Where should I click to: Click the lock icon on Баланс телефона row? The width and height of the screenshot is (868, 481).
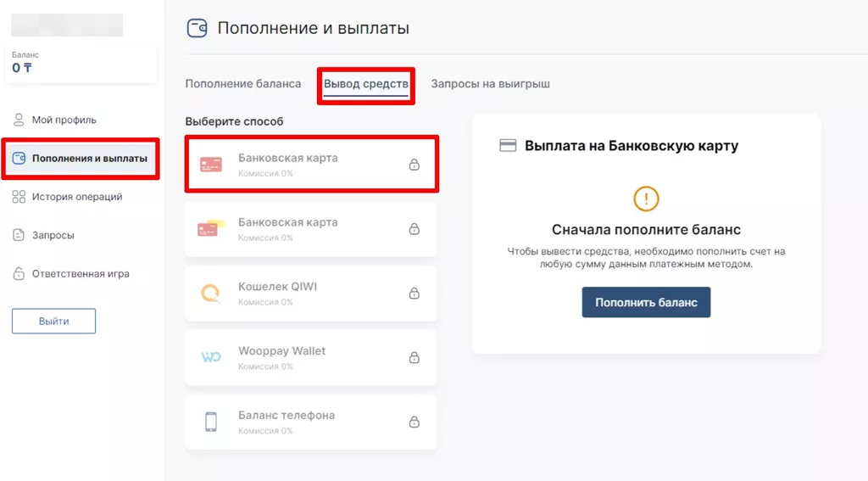coord(414,422)
